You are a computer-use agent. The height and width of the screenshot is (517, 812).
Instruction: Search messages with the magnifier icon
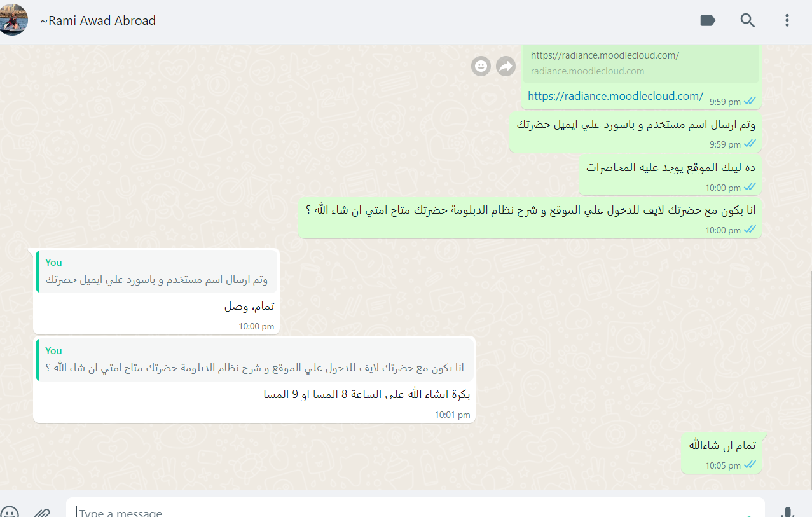[748, 20]
